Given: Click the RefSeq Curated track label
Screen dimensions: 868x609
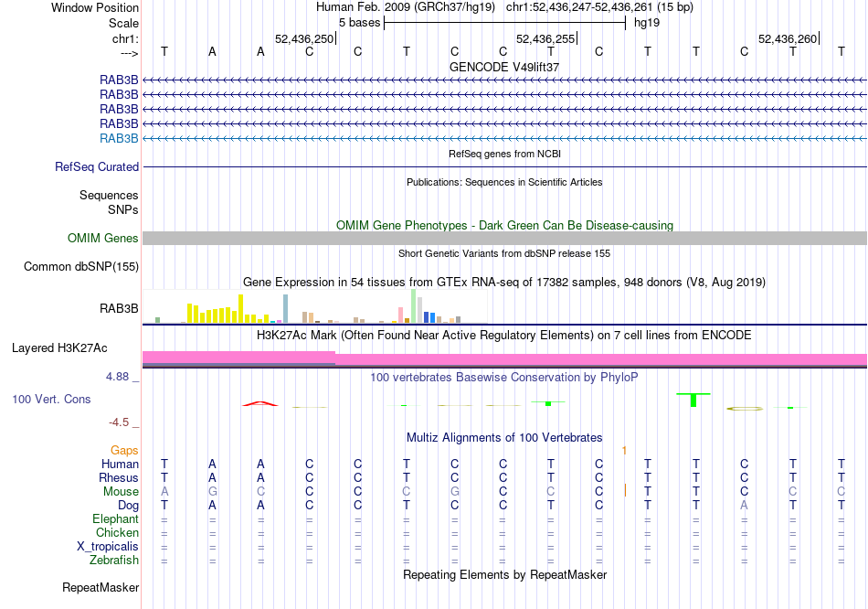Looking at the screenshot, I should tap(97, 166).
